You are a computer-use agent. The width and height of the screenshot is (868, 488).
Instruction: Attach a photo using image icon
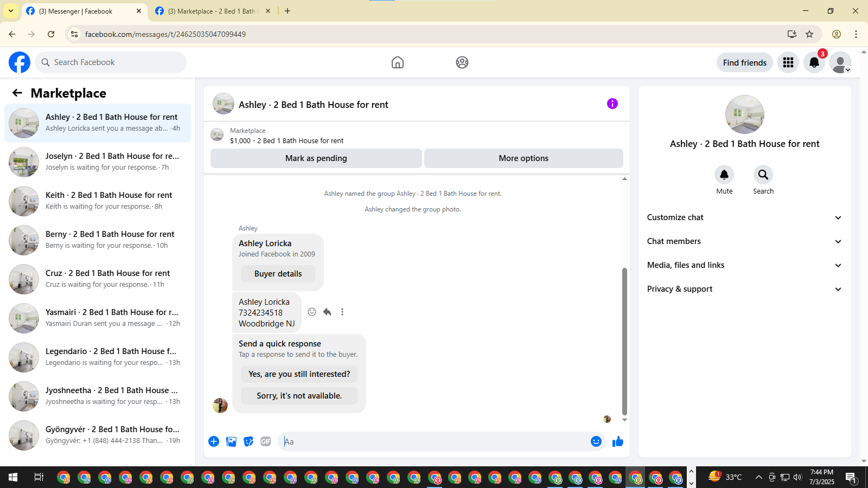(231, 441)
